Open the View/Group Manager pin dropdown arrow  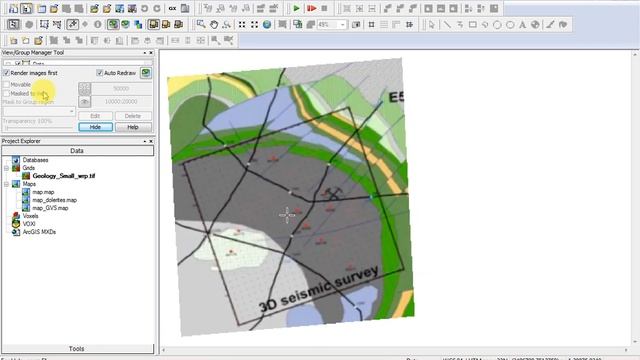click(x=144, y=53)
